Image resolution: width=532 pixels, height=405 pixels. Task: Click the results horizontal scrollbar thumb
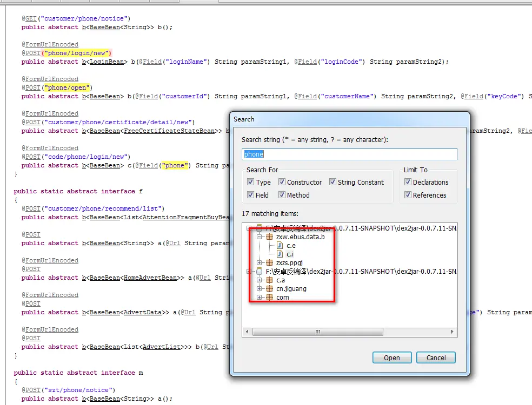(317, 332)
